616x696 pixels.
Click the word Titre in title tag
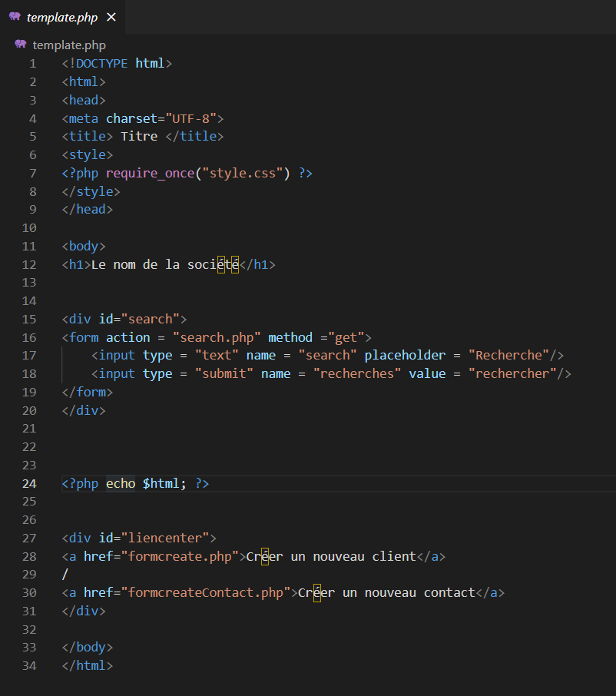pos(139,136)
